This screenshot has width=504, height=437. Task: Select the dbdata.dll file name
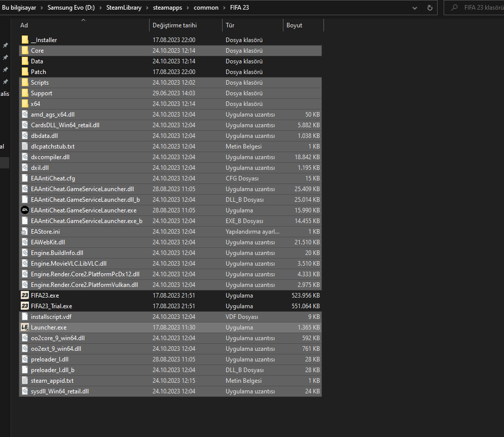coord(44,135)
